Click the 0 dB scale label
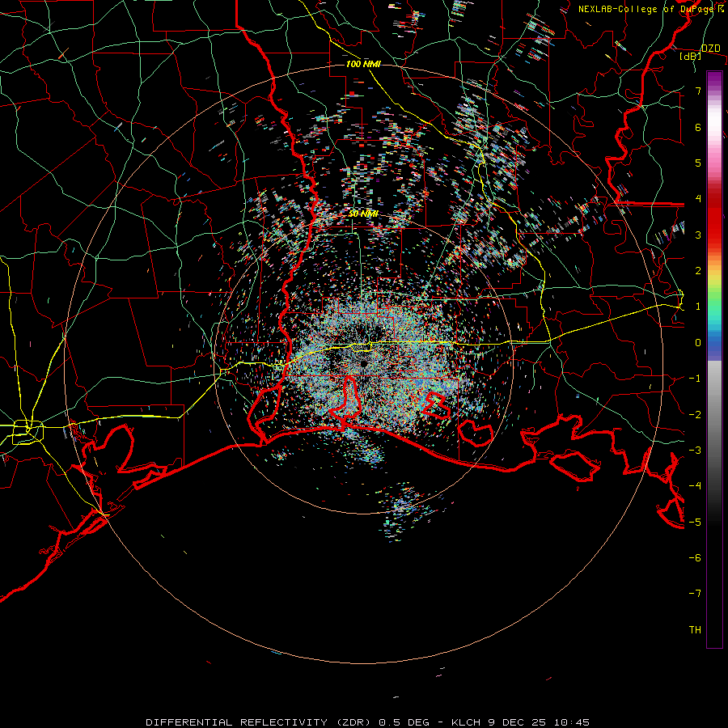 pyautogui.click(x=698, y=343)
